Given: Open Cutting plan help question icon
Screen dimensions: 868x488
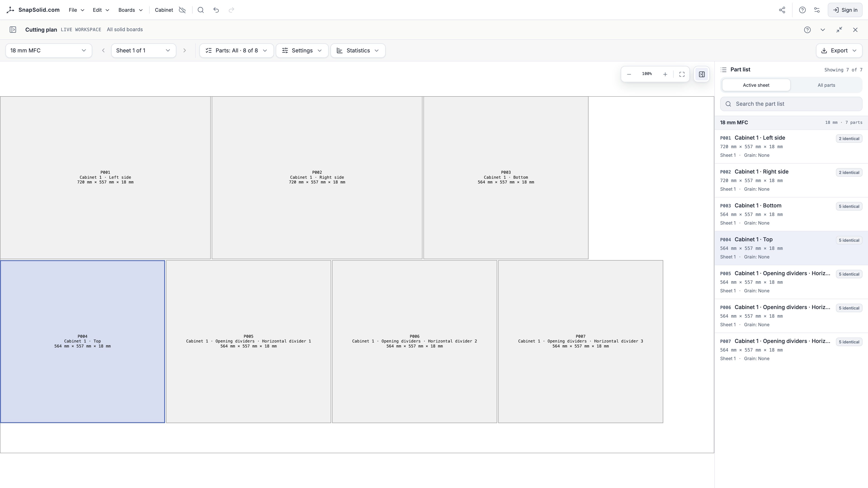Looking at the screenshot, I should pyautogui.click(x=807, y=30).
